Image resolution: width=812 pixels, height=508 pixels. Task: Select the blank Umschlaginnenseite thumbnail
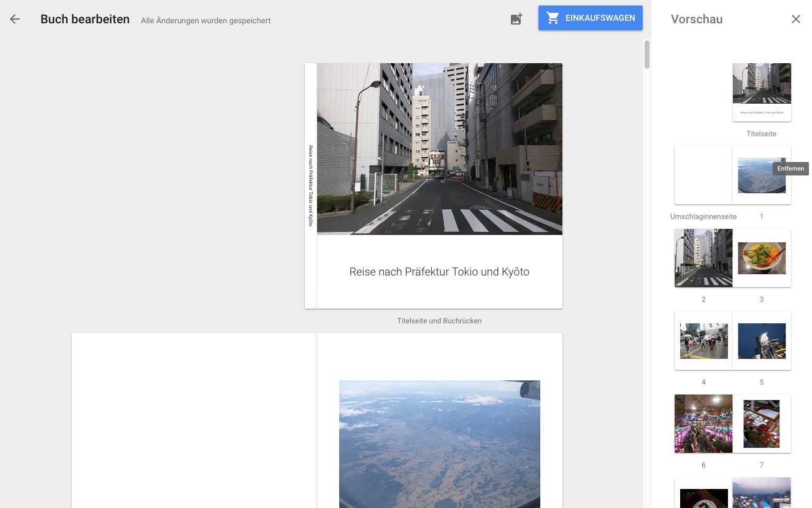[x=703, y=175]
